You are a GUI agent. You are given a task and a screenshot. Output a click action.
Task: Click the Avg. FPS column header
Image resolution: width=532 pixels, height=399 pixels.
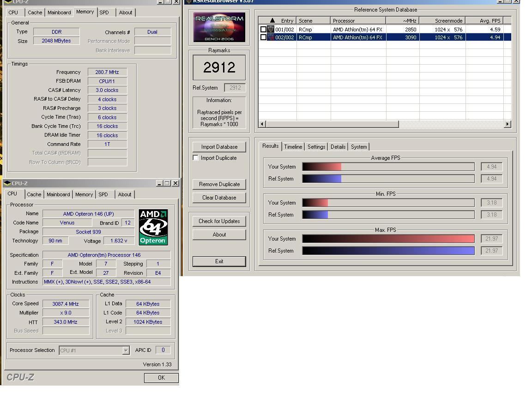tap(484, 20)
